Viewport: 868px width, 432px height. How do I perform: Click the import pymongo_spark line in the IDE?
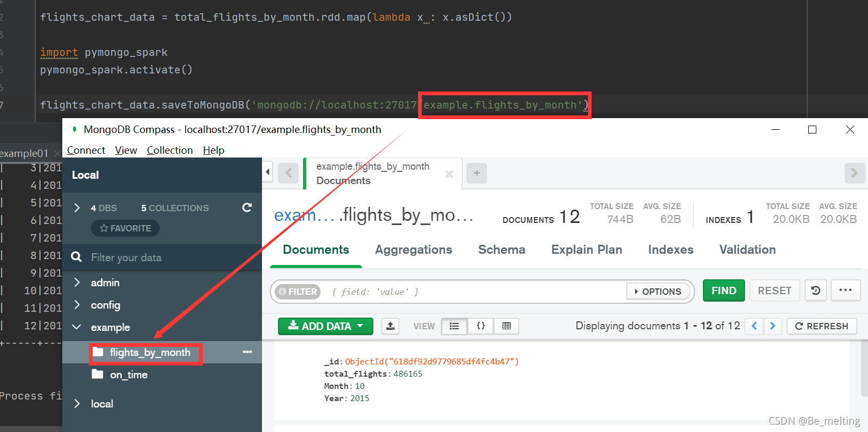click(x=104, y=53)
